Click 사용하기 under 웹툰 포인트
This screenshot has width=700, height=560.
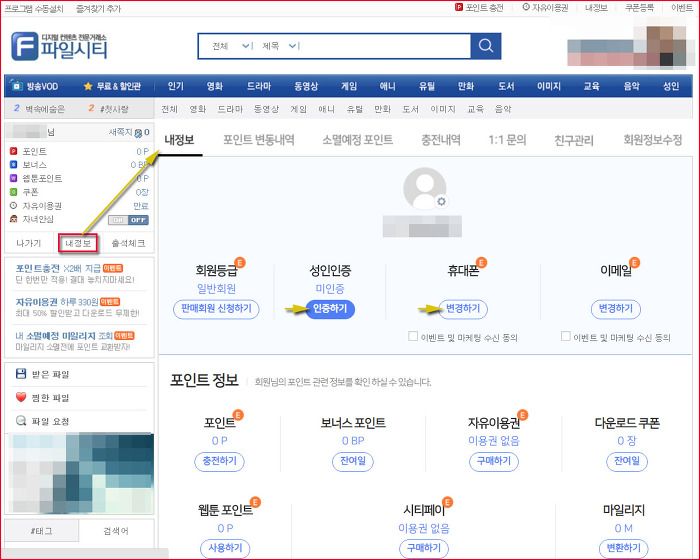[x=225, y=548]
